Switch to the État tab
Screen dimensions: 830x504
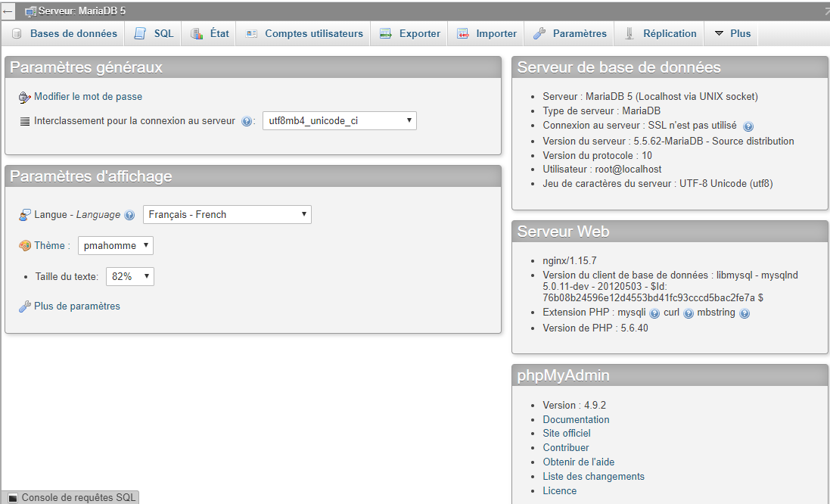tap(210, 33)
